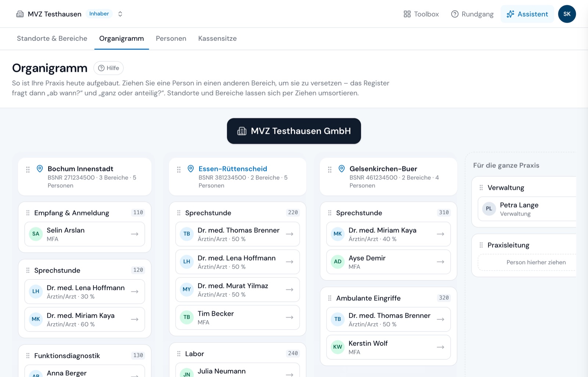This screenshot has height=377, width=588.
Task: Click the arrow icon on Selin Arslan's card
Action: [135, 234]
